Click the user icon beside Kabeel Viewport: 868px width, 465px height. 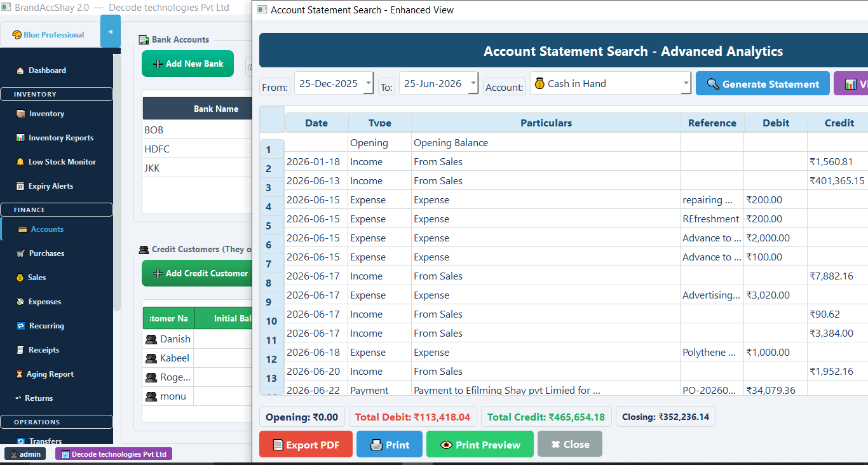click(151, 358)
